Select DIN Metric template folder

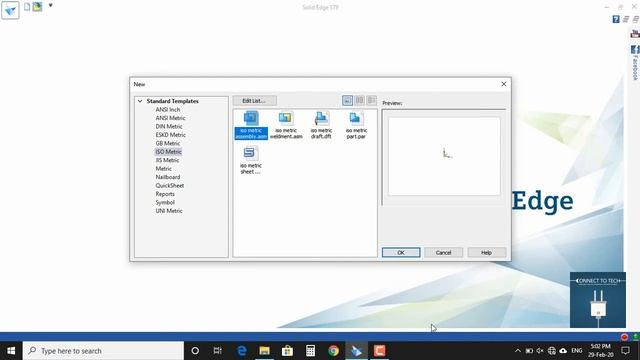click(169, 127)
